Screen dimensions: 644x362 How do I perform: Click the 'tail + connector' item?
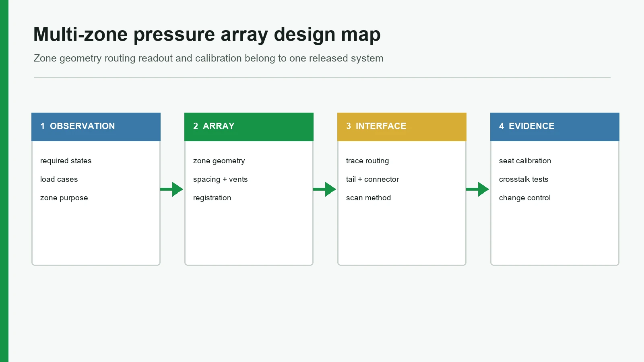point(373,179)
